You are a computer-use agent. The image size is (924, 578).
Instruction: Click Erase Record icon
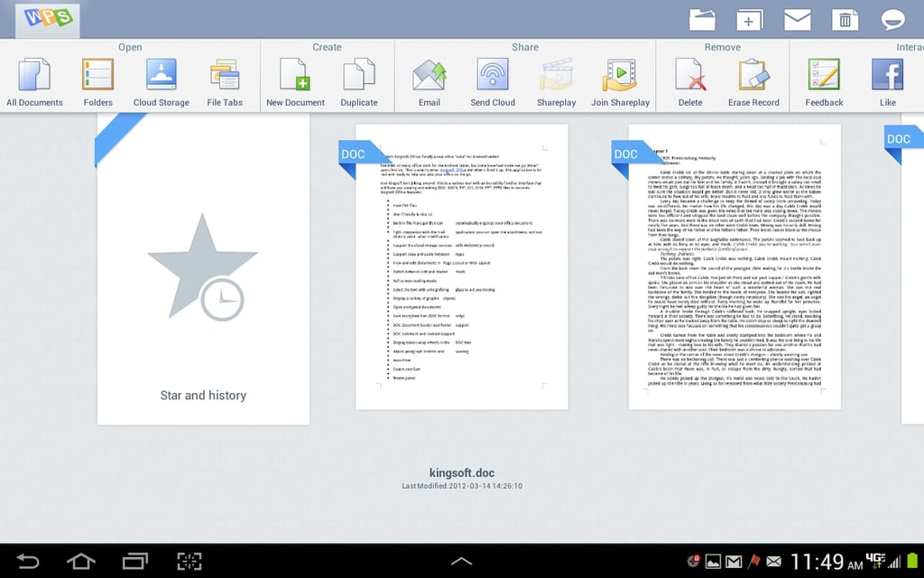tap(753, 82)
